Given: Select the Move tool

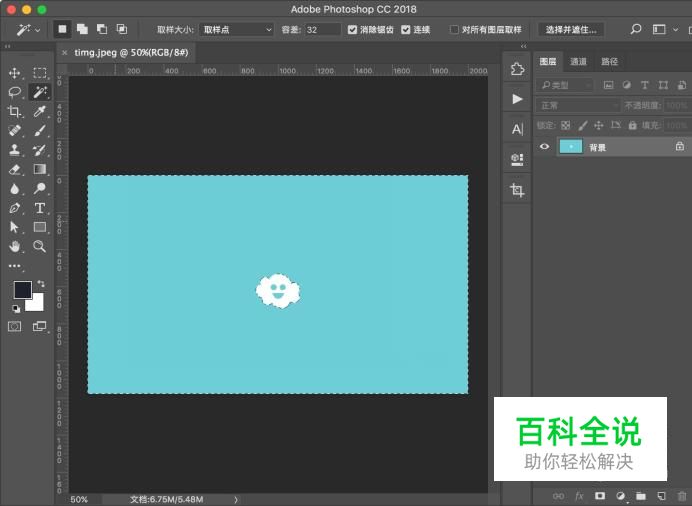Looking at the screenshot, I should 15,73.
